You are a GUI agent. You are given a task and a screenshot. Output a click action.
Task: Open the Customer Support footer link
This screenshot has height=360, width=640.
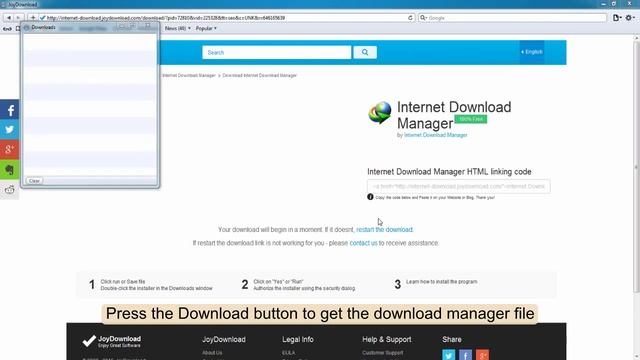click(x=382, y=353)
